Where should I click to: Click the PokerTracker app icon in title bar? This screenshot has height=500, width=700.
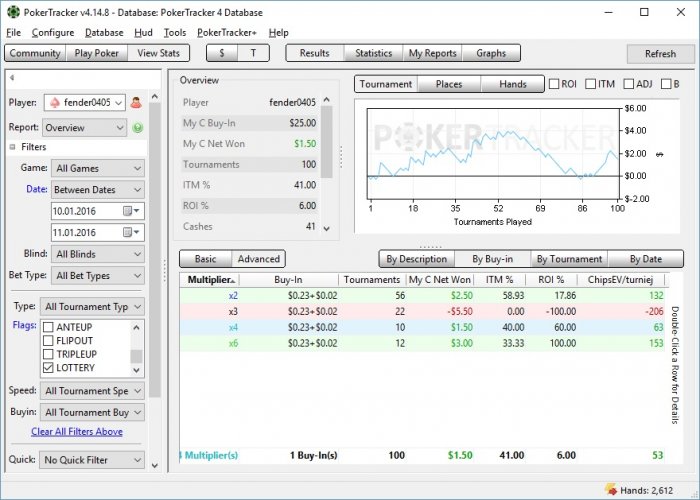pos(11,12)
